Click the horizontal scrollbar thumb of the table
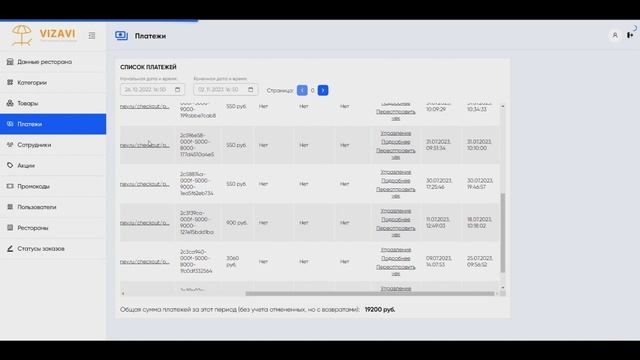The width and height of the screenshot is (640, 360). [370, 293]
